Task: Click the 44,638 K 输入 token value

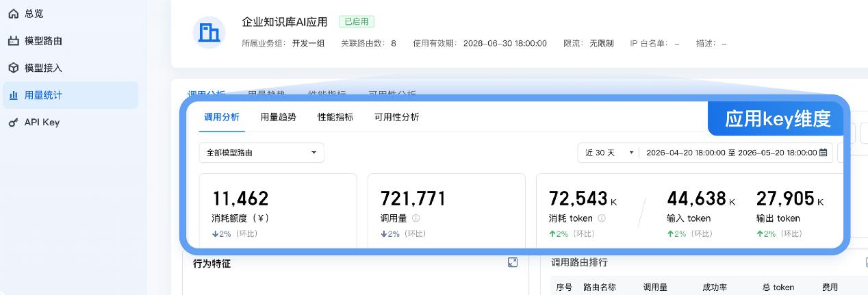Action: [x=702, y=198]
